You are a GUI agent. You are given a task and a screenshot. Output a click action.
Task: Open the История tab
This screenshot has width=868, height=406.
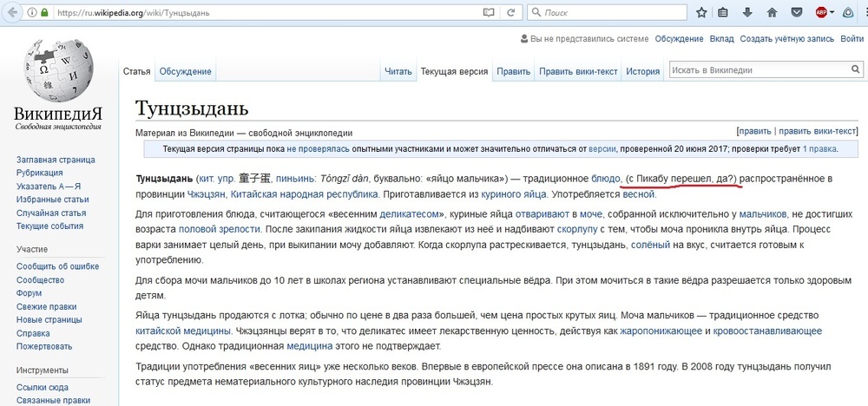coord(642,71)
